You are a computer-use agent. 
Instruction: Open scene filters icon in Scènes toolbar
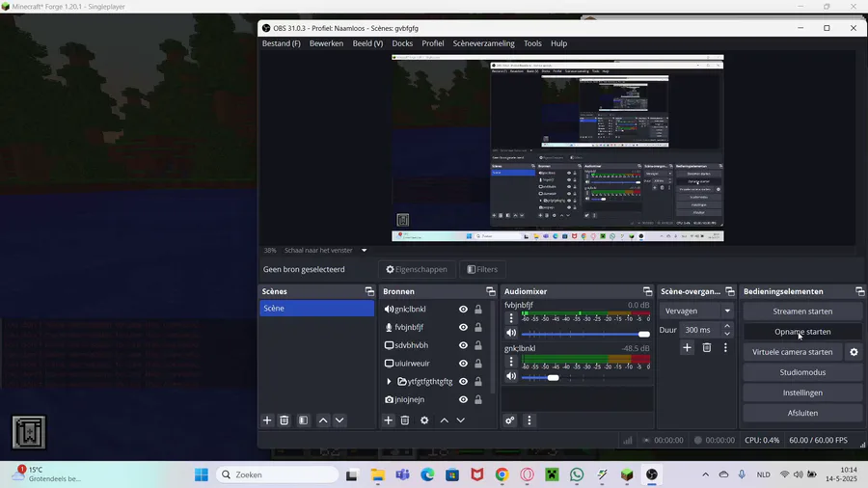pos(304,420)
